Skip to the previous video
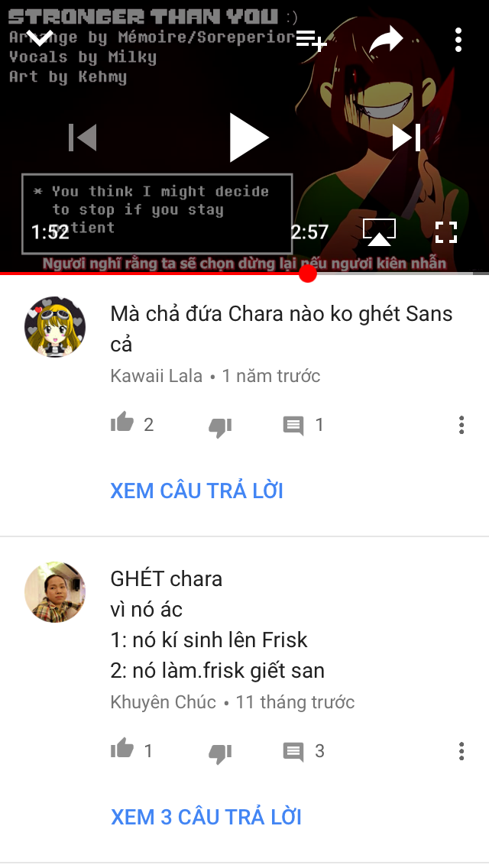This screenshot has height=868, width=489. (x=83, y=138)
